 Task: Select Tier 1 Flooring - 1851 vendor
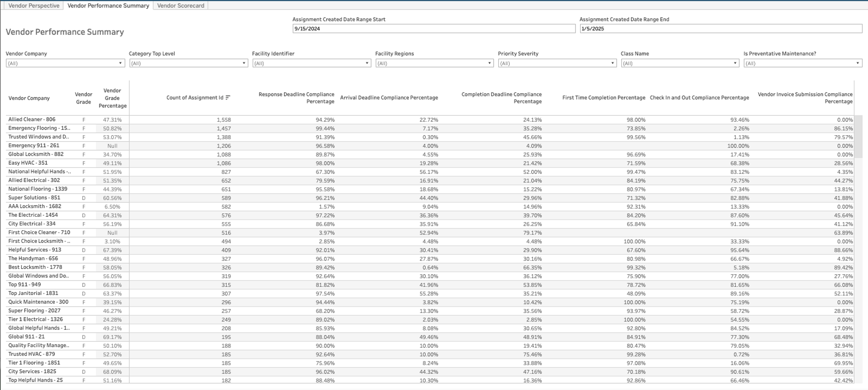click(34, 363)
